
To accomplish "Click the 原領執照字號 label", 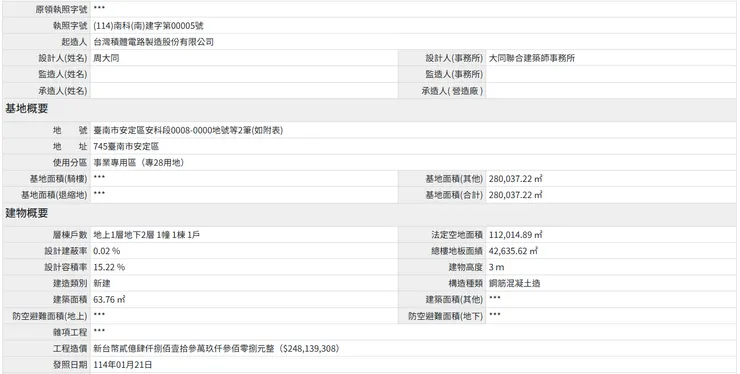I will [x=61, y=9].
